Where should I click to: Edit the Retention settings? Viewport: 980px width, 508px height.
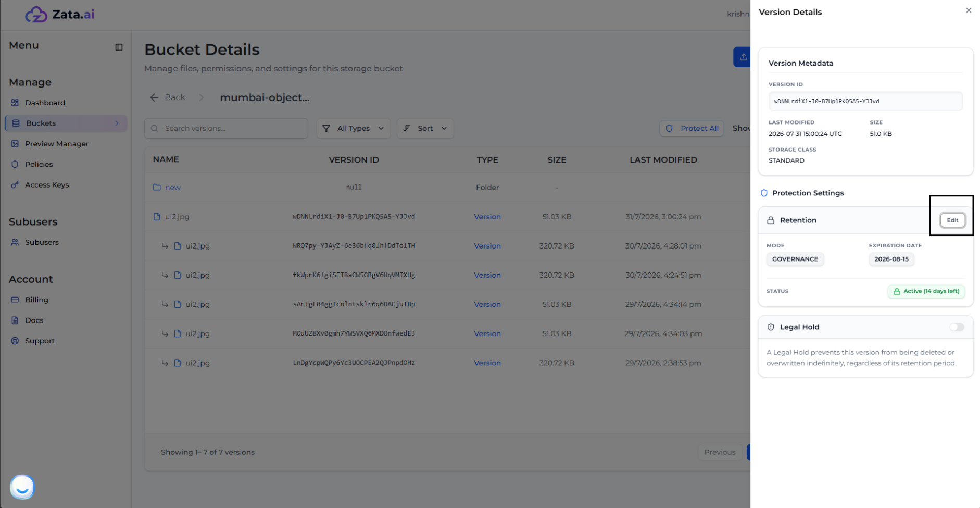point(952,220)
